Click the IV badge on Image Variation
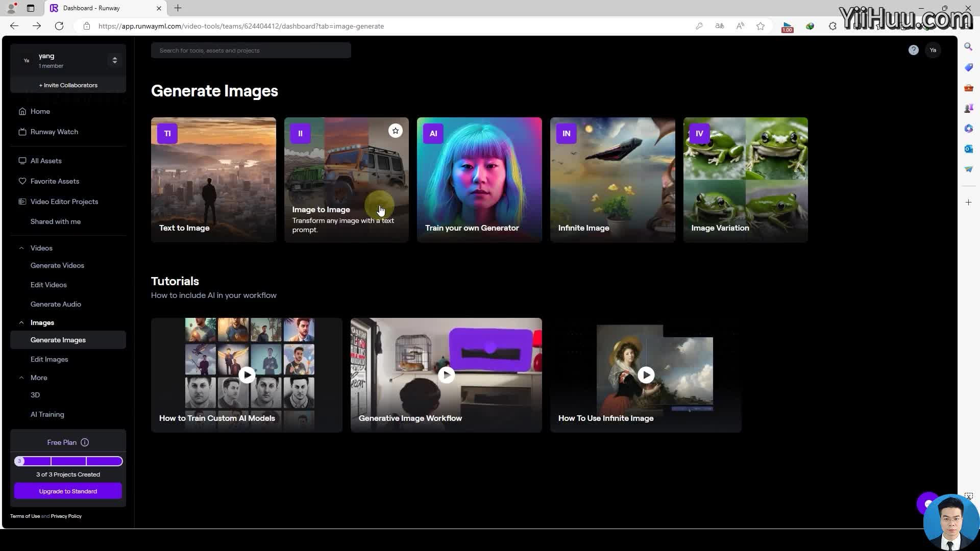Viewport: 980px width, 551px height. tap(699, 134)
